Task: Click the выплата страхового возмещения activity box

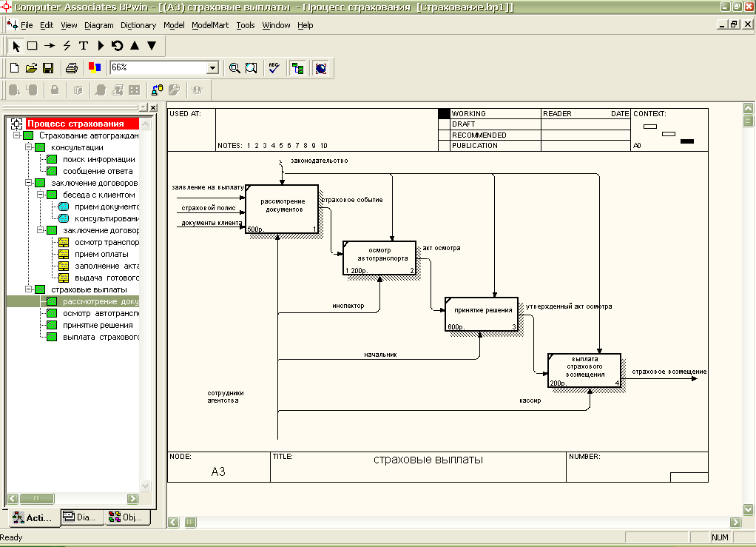Action: click(584, 370)
